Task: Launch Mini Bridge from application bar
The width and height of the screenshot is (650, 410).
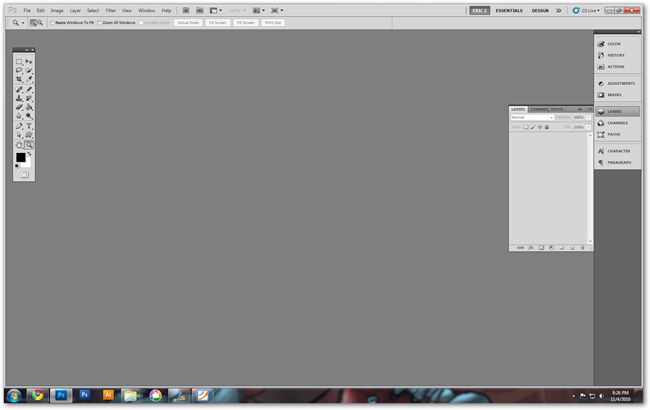Action: (x=200, y=10)
